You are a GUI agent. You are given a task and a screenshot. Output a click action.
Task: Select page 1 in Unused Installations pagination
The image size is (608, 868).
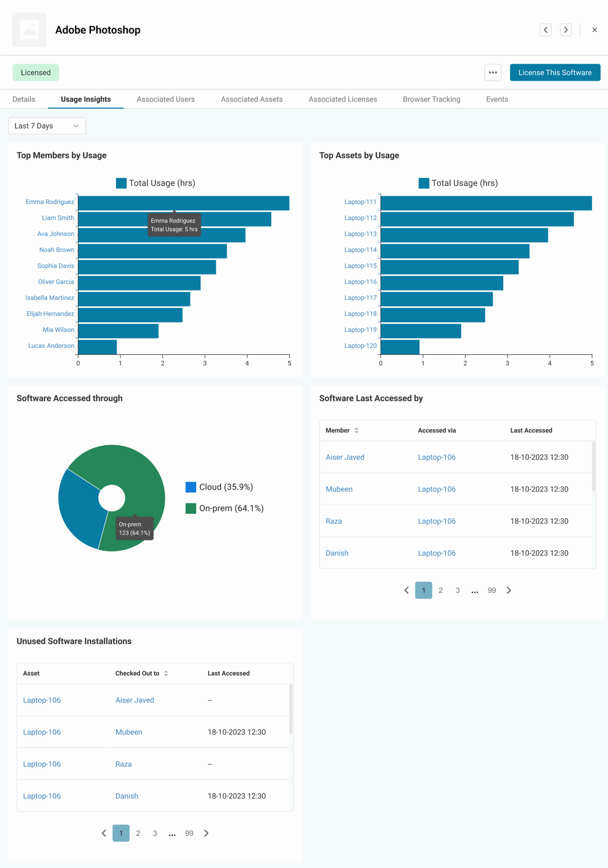[x=121, y=833]
